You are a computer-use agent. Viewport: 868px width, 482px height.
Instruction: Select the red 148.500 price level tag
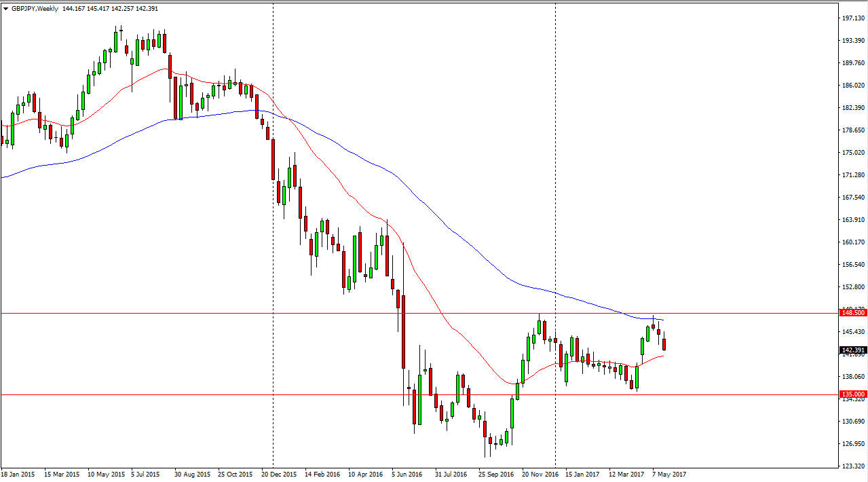point(852,313)
